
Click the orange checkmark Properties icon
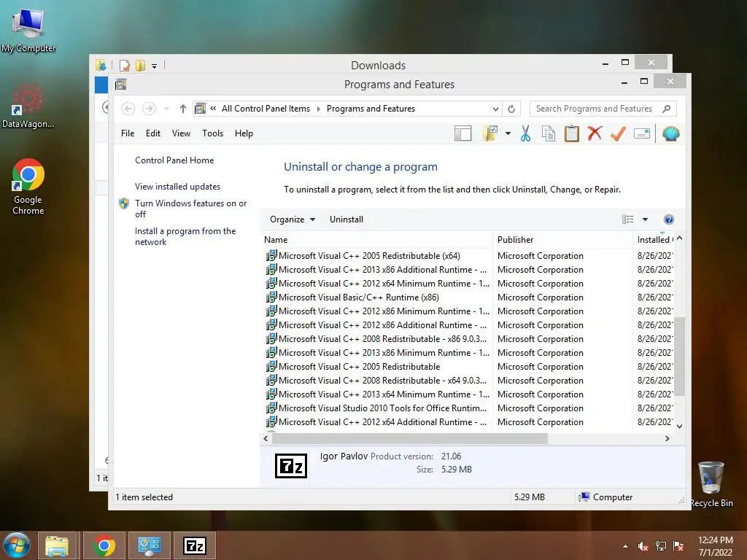[618, 133]
